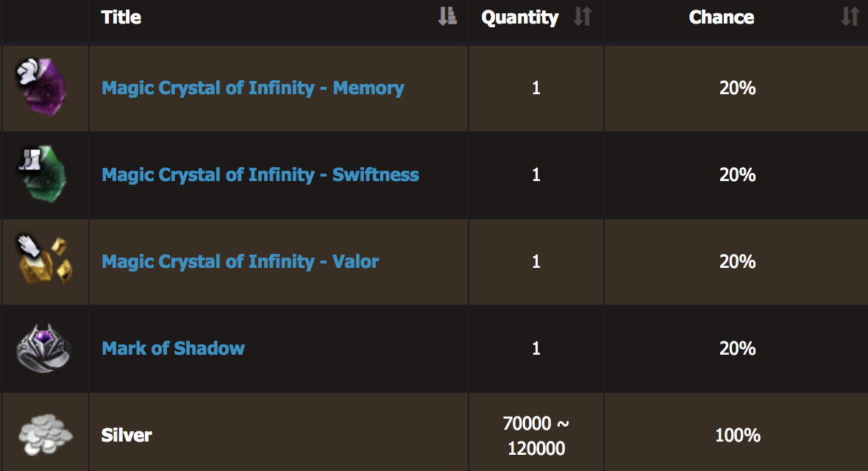The image size is (868, 471).
Task: Click the Quantity column header text
Action: point(520,17)
